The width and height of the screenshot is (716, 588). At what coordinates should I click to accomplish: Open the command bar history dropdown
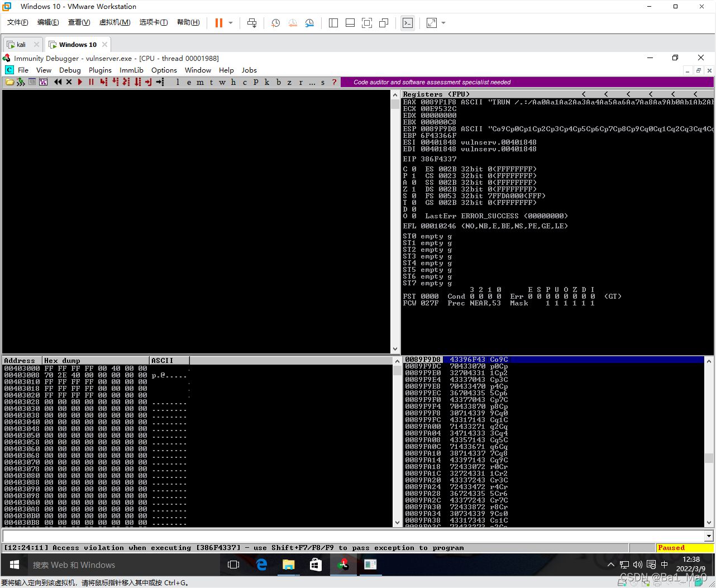[709, 536]
